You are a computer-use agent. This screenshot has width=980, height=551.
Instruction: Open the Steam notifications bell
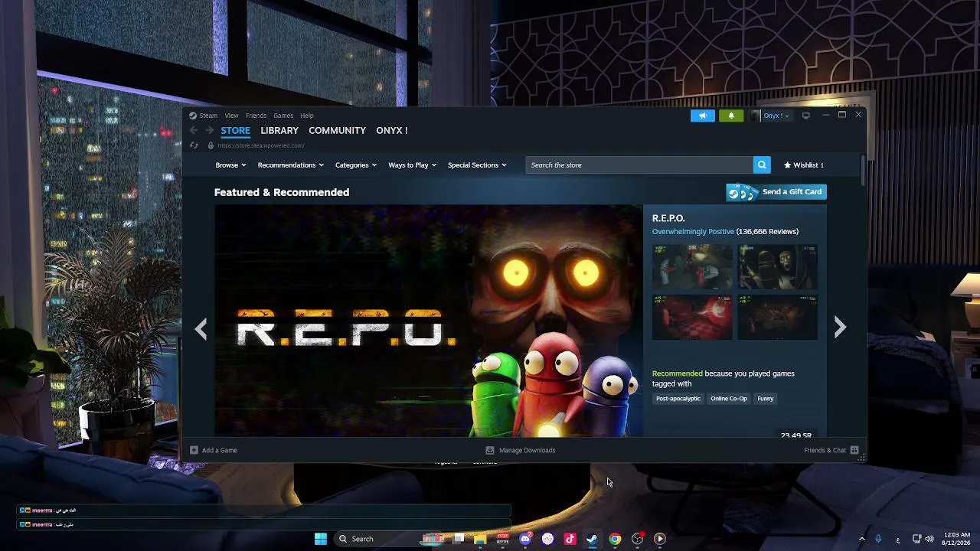[731, 116]
